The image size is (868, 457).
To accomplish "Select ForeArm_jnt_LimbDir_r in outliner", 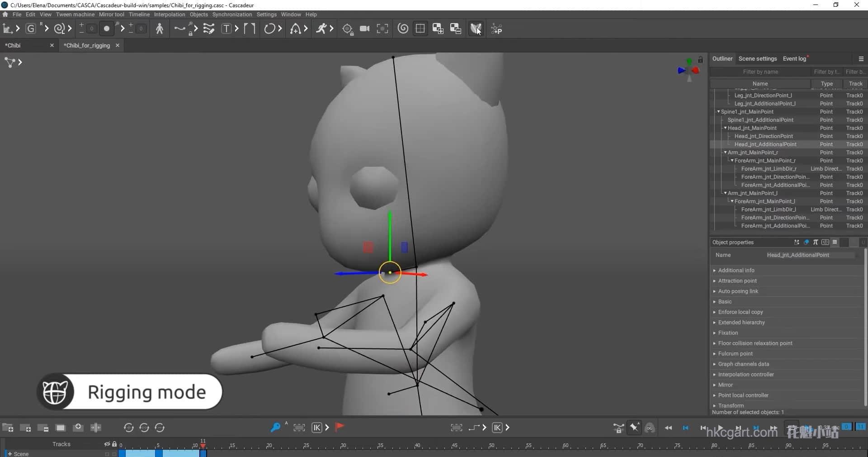I will coord(769,169).
